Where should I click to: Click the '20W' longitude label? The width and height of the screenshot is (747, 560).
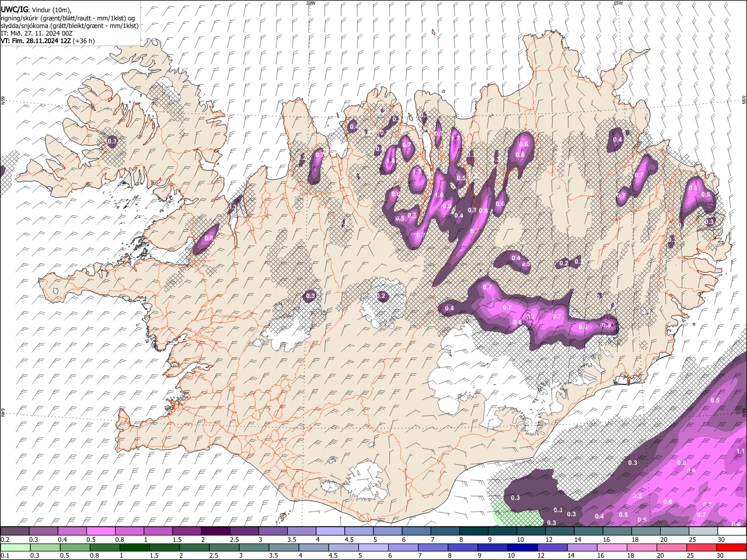[310, 3]
